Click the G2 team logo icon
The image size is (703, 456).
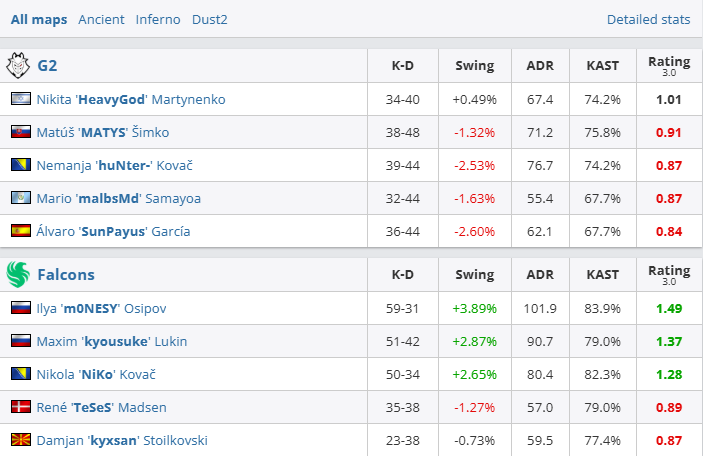click(x=19, y=66)
